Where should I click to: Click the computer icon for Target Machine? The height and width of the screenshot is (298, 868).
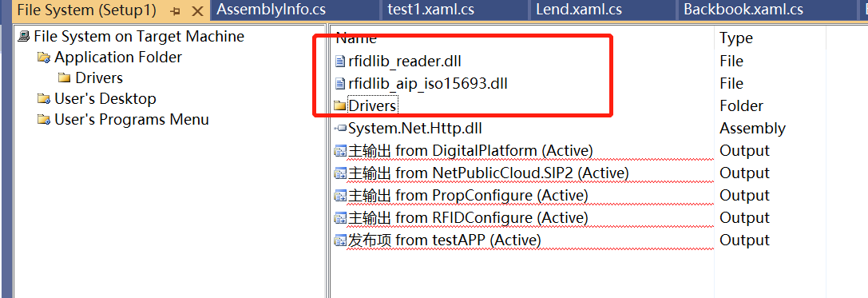click(x=24, y=37)
